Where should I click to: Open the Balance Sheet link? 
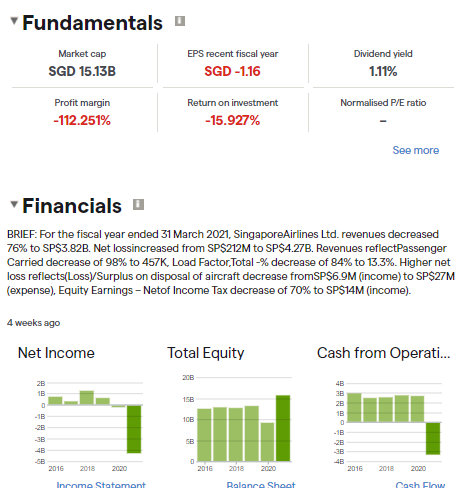[x=261, y=485]
